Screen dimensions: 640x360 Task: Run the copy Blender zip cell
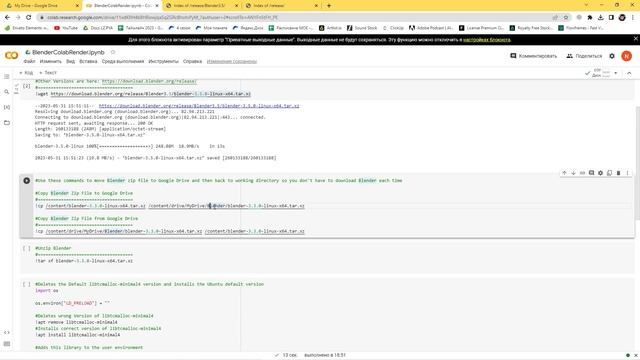tap(27, 180)
